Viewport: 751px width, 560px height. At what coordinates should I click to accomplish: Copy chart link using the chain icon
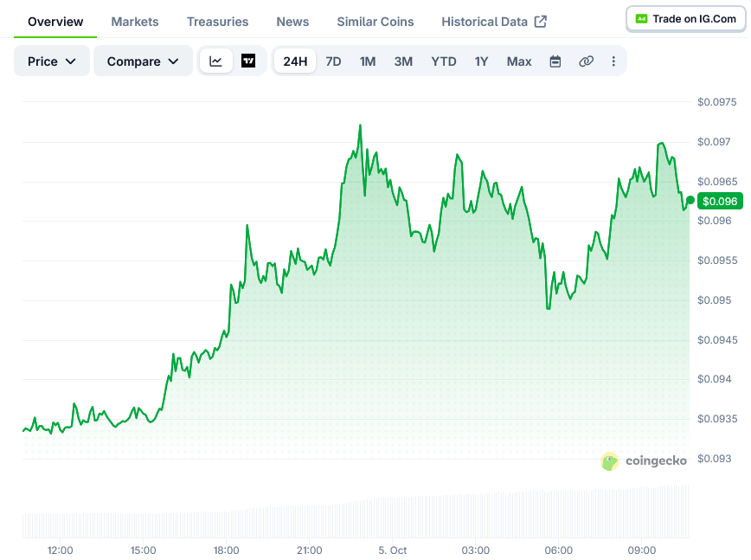587,61
